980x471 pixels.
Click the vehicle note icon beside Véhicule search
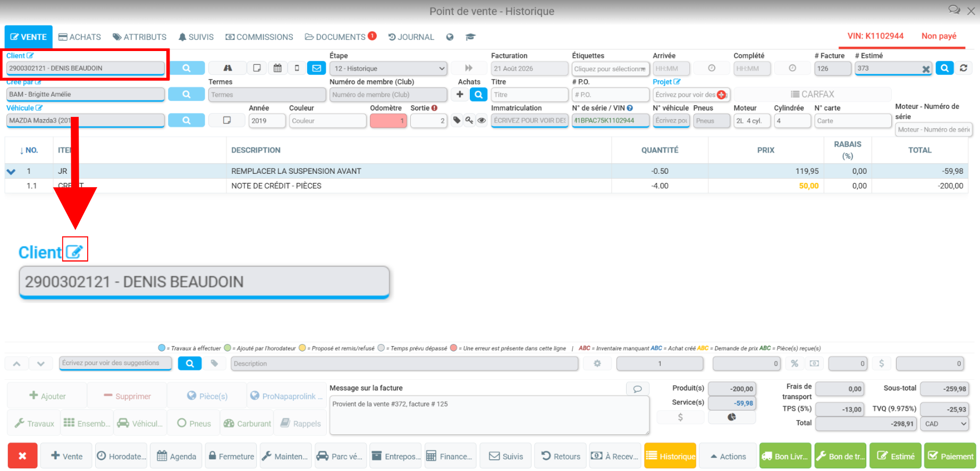227,121
